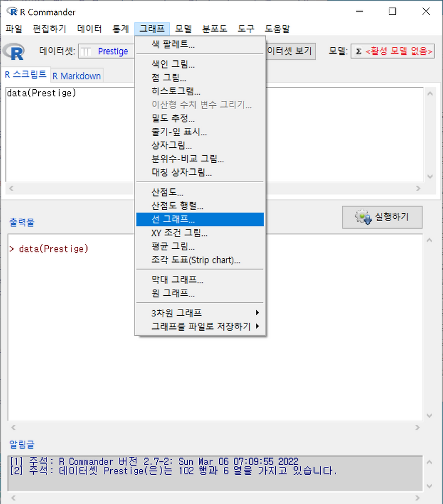
Task: Choose 밀도 추정... menu entry
Action: click(x=200, y=118)
